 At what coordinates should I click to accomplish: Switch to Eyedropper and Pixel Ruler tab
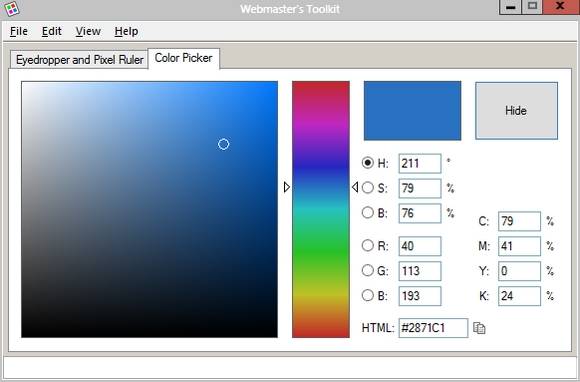pyautogui.click(x=80, y=60)
